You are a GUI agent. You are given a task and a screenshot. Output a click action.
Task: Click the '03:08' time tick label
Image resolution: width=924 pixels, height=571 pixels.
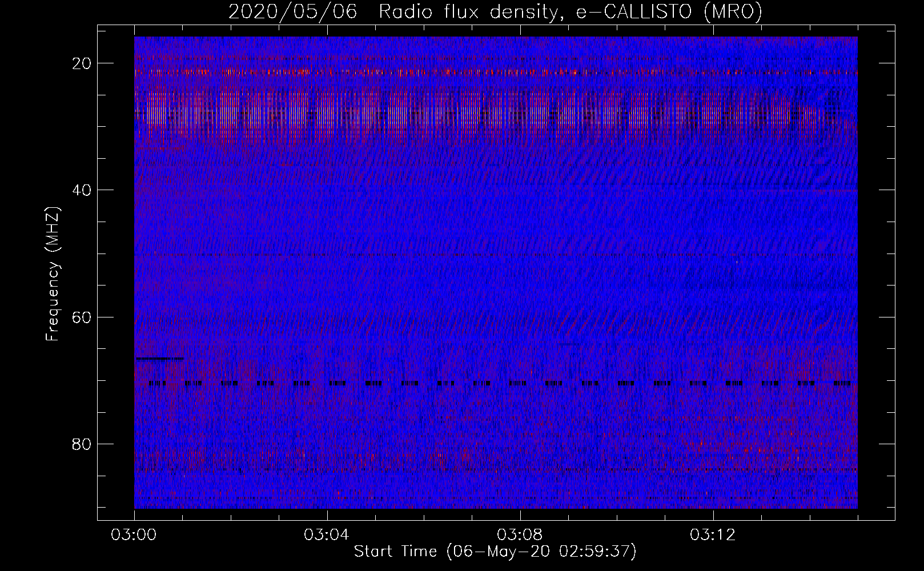coord(520,535)
